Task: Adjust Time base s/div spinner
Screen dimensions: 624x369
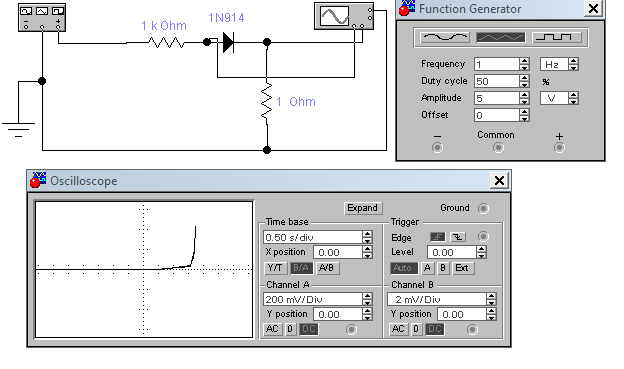Action: click(367, 237)
